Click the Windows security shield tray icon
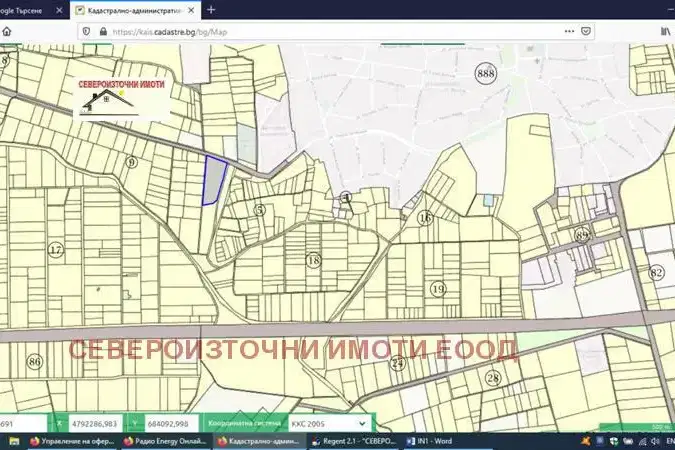This screenshot has width=675, height=450. tap(614, 441)
